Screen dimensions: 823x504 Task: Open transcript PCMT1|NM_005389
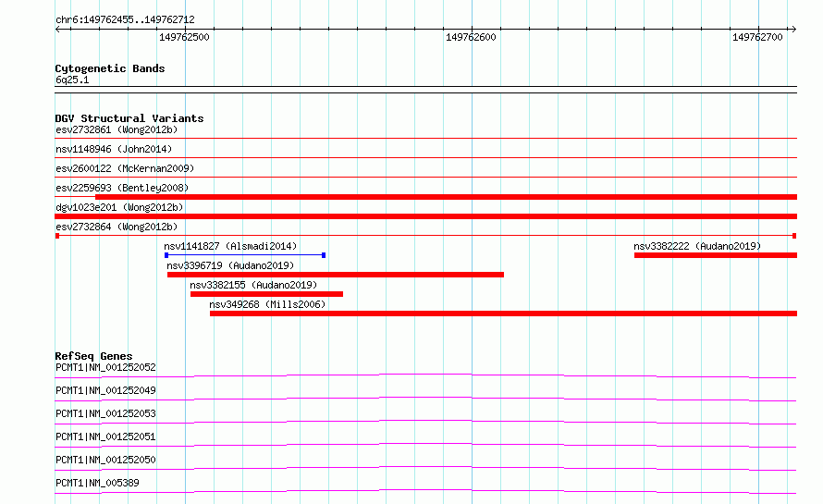[97, 483]
